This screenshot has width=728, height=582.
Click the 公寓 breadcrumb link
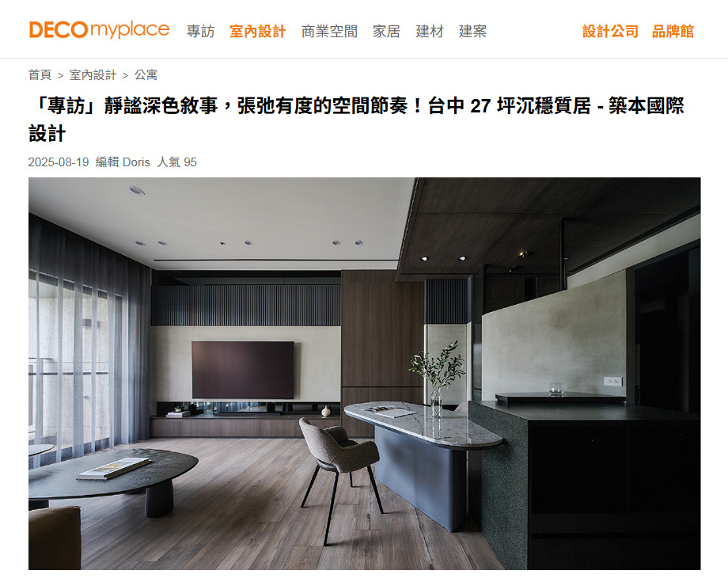coord(146,74)
